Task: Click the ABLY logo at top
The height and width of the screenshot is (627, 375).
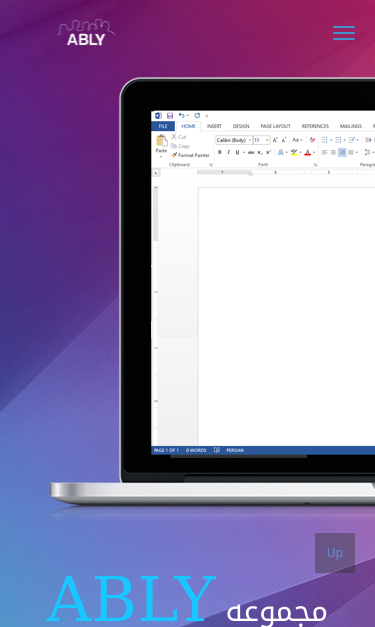Action: 86,33
